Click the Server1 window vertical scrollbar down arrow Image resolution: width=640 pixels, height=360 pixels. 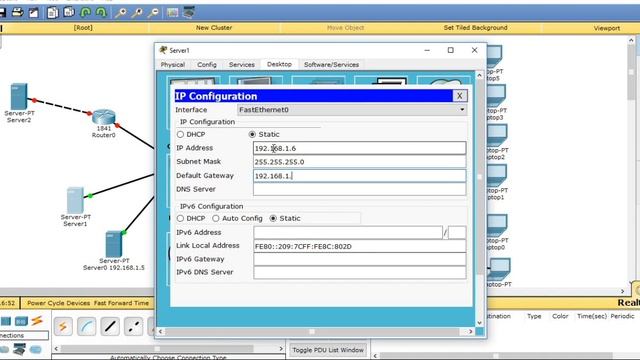(x=480, y=322)
